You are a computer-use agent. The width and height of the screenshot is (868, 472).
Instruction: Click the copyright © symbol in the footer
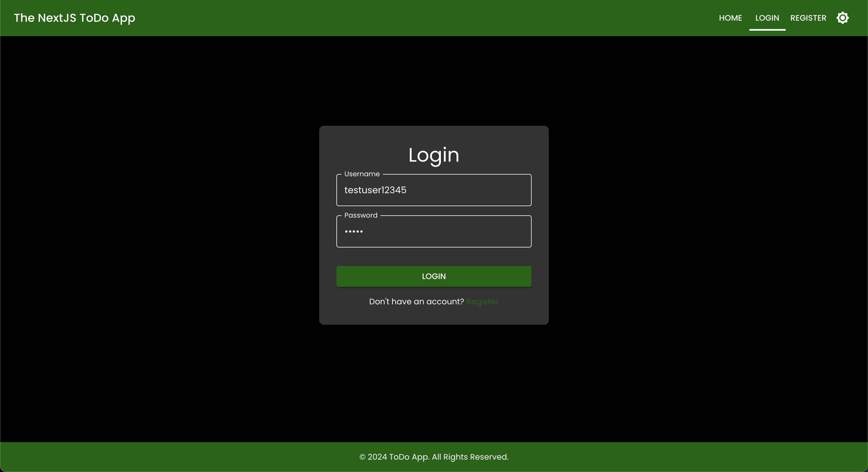[362, 457]
